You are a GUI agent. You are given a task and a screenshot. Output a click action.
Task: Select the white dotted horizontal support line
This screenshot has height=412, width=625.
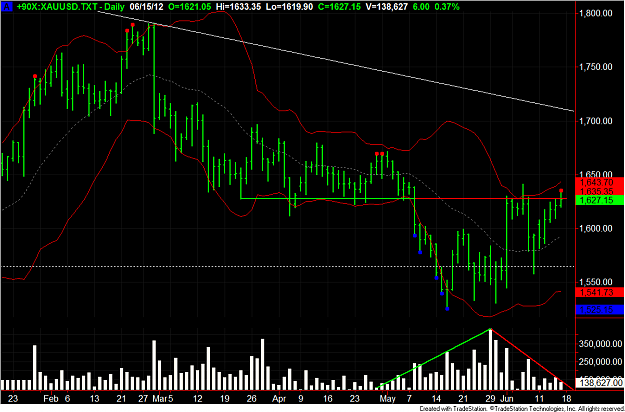[287, 266]
